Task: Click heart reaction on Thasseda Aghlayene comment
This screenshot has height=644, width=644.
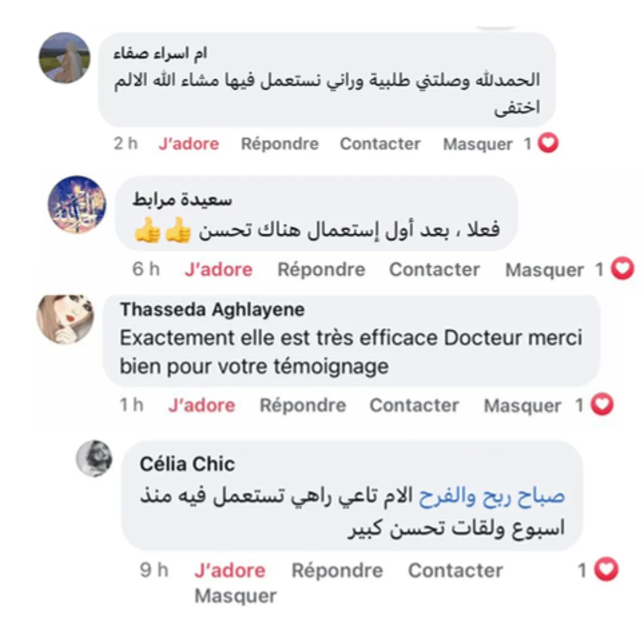Action: tap(602, 404)
